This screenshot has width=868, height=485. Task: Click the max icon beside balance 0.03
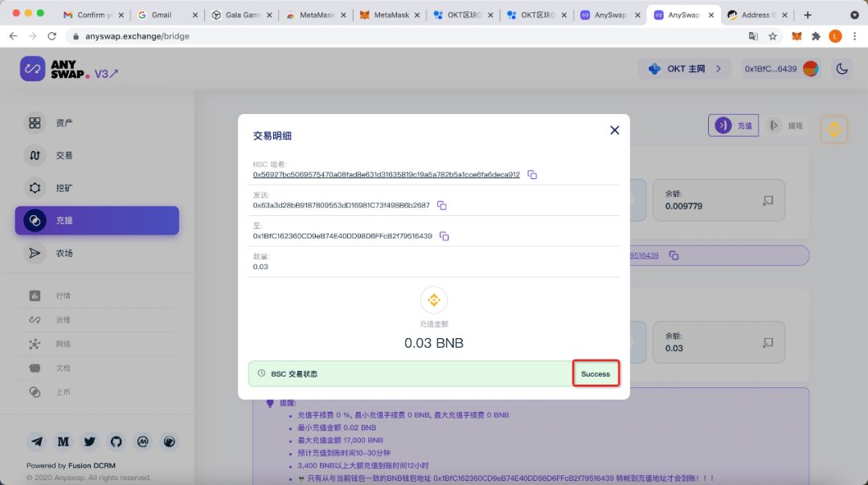(768, 342)
